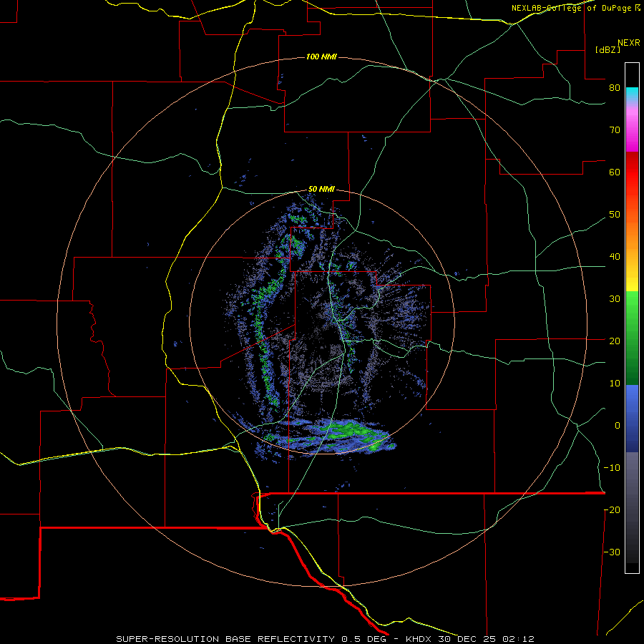Click the -30 value on dBZ scale
The image size is (644, 644).
[x=612, y=552]
